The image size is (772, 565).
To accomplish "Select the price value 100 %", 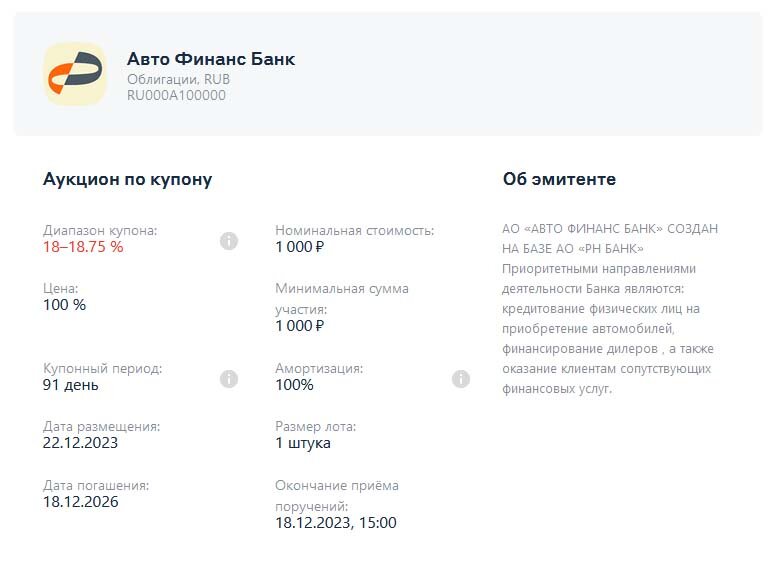I will [x=64, y=305].
